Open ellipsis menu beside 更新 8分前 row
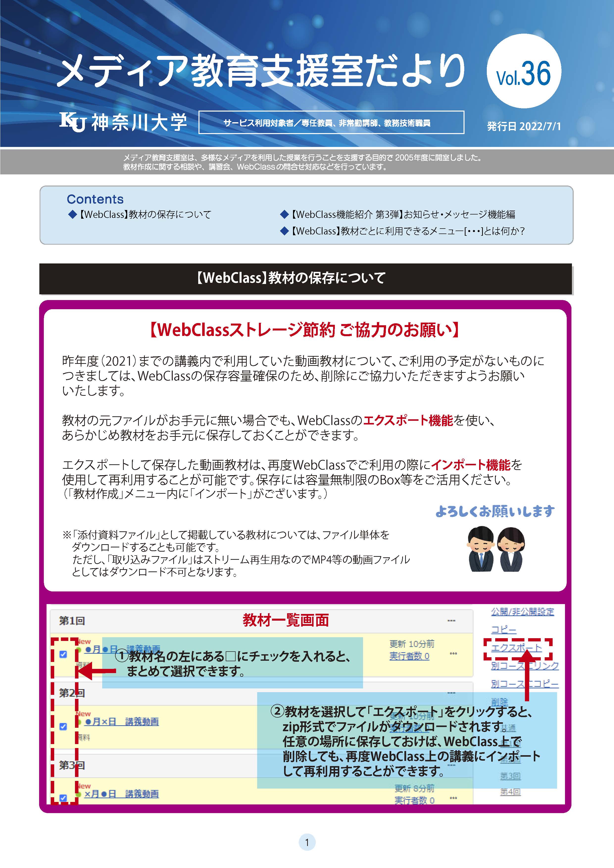 (x=453, y=798)
